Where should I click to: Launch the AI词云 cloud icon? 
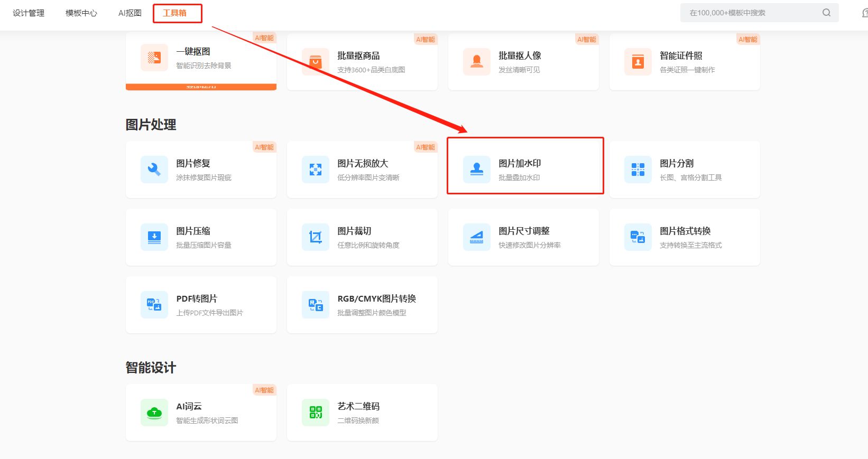pyautogui.click(x=154, y=413)
